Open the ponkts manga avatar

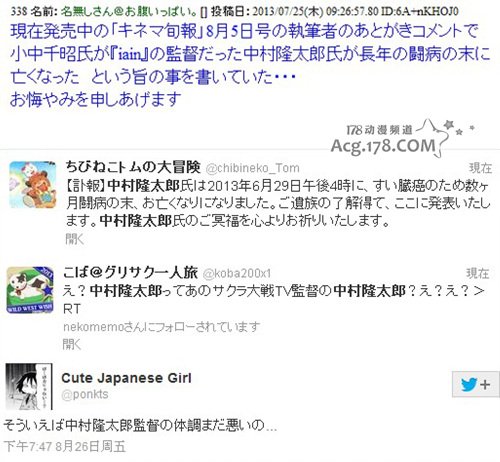click(29, 387)
